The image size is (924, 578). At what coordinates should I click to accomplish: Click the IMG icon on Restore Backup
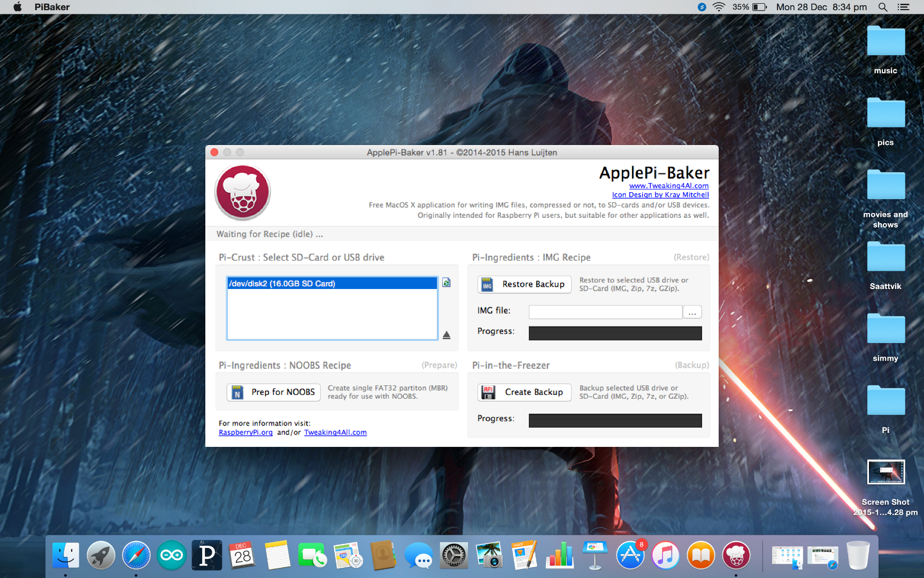coord(487,284)
